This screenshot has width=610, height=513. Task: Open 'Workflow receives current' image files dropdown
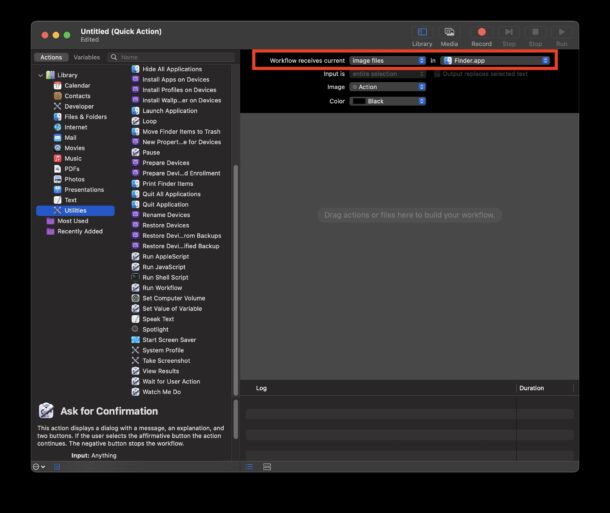pos(387,60)
